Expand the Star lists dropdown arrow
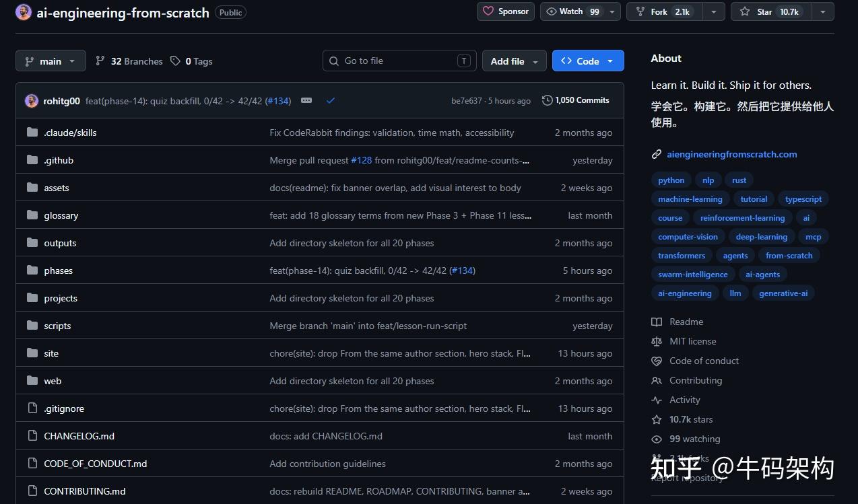This screenshot has height=504, width=858. (822, 11)
